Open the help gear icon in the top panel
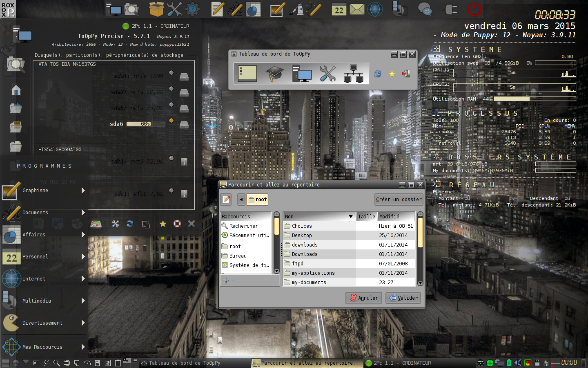The image size is (588, 368). (192, 9)
